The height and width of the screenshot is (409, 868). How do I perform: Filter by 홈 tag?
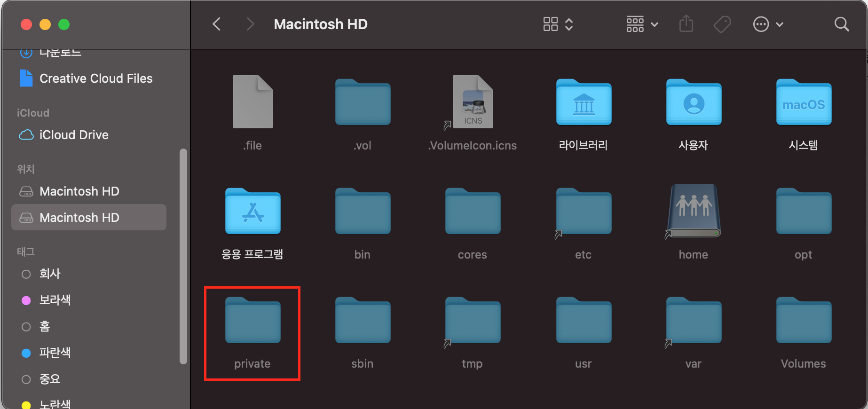[89, 326]
